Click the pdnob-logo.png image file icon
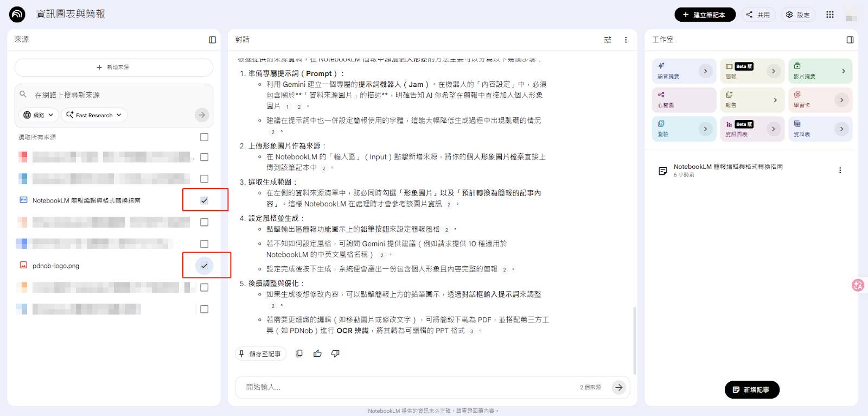Image resolution: width=868 pixels, height=416 pixels. tap(23, 265)
